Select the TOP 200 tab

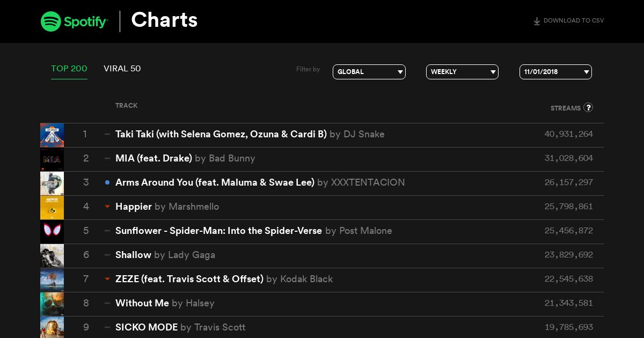tap(69, 69)
